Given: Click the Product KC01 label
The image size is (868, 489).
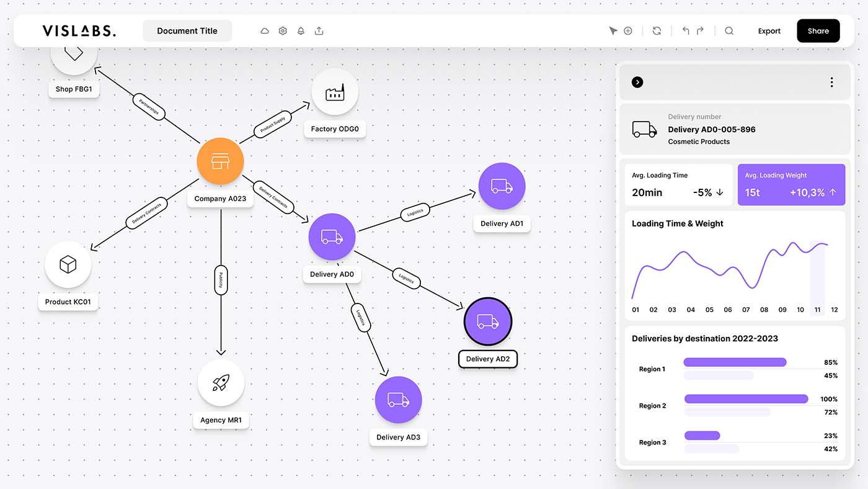Looking at the screenshot, I should pyautogui.click(x=68, y=302).
